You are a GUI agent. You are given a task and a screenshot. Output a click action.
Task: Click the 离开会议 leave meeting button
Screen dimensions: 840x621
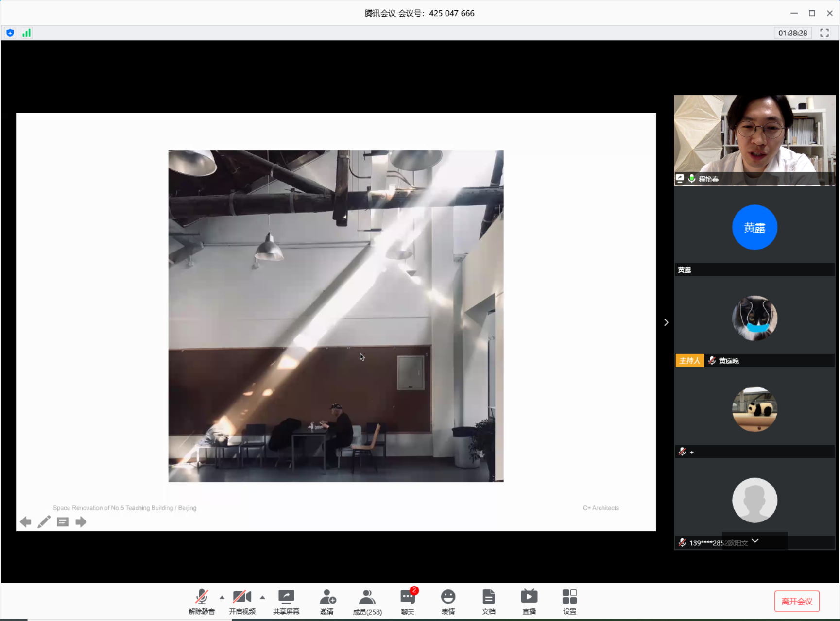(797, 601)
